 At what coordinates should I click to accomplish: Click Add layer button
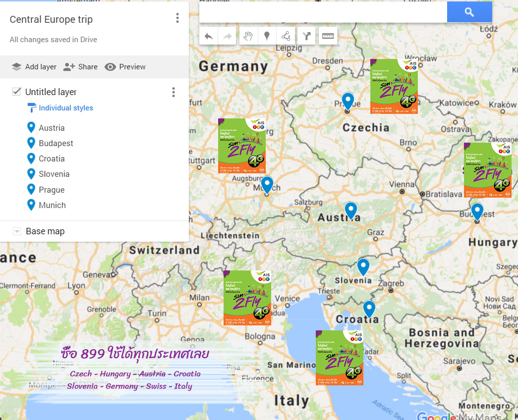pyautogui.click(x=34, y=67)
